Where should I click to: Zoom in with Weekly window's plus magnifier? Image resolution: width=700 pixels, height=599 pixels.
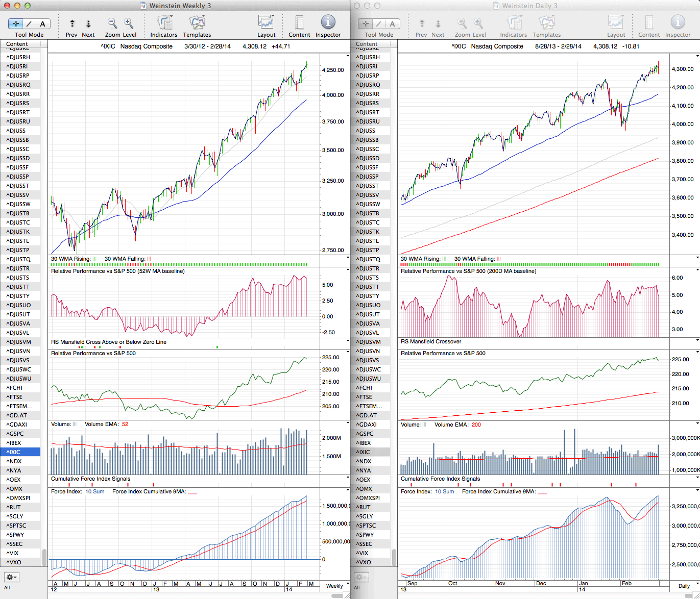[x=129, y=23]
